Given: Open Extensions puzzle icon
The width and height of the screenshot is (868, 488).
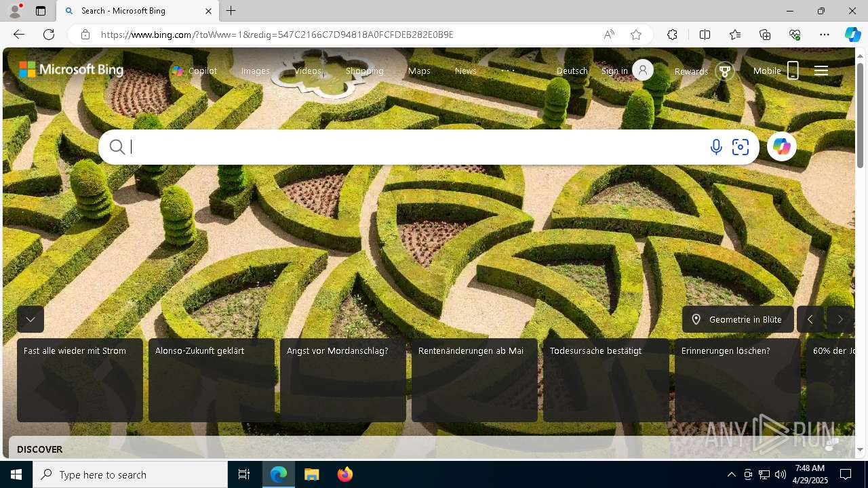Looking at the screenshot, I should tap(672, 35).
